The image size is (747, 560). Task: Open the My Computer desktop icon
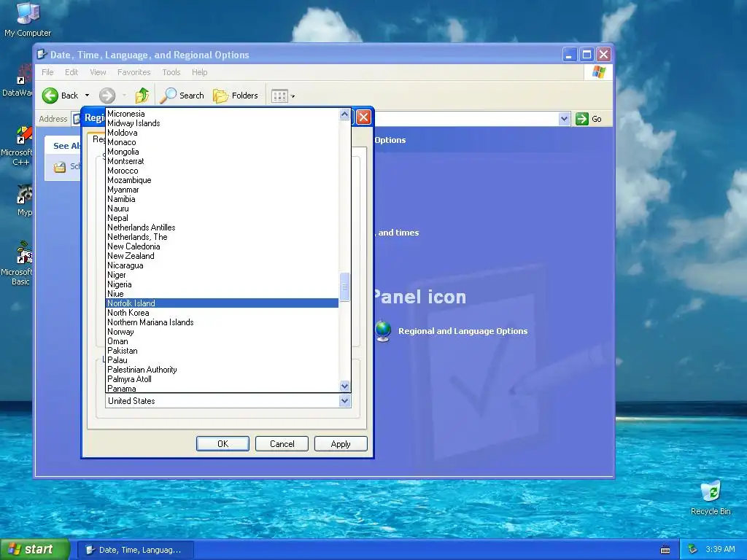coord(28,19)
